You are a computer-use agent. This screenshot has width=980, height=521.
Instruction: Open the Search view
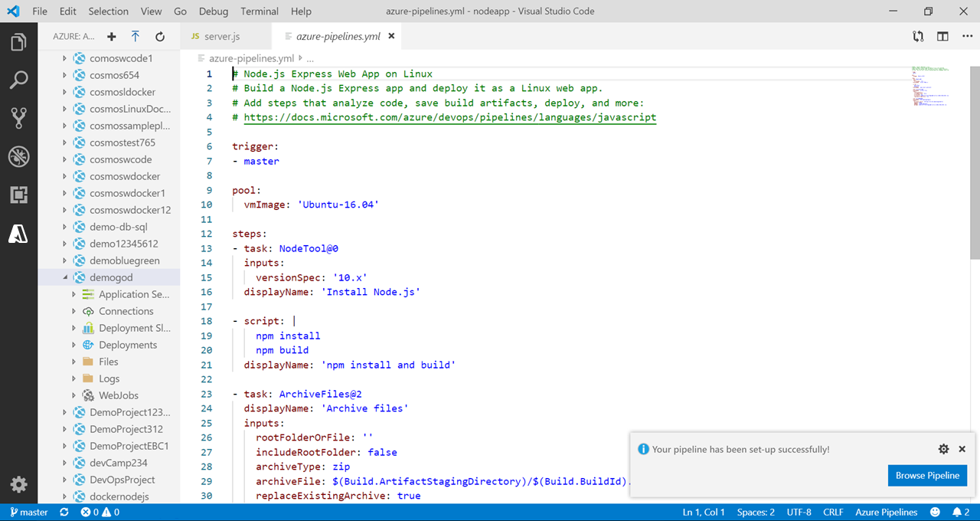point(18,79)
